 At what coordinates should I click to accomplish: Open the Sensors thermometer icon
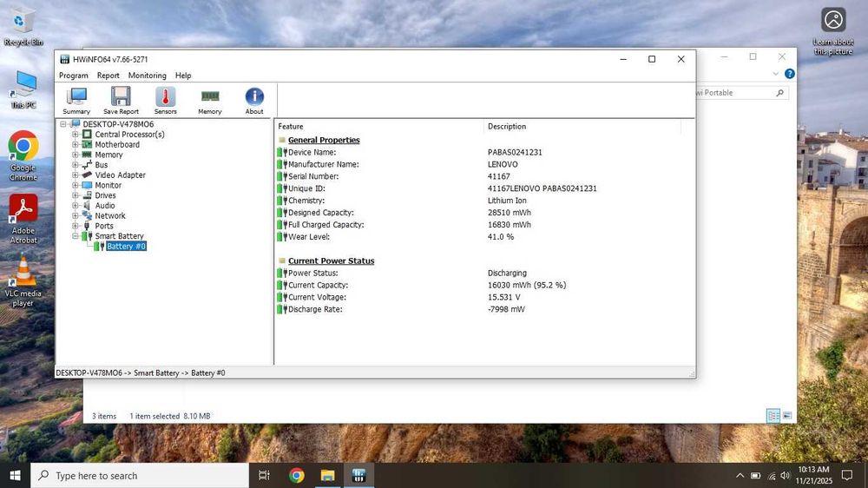click(165, 101)
